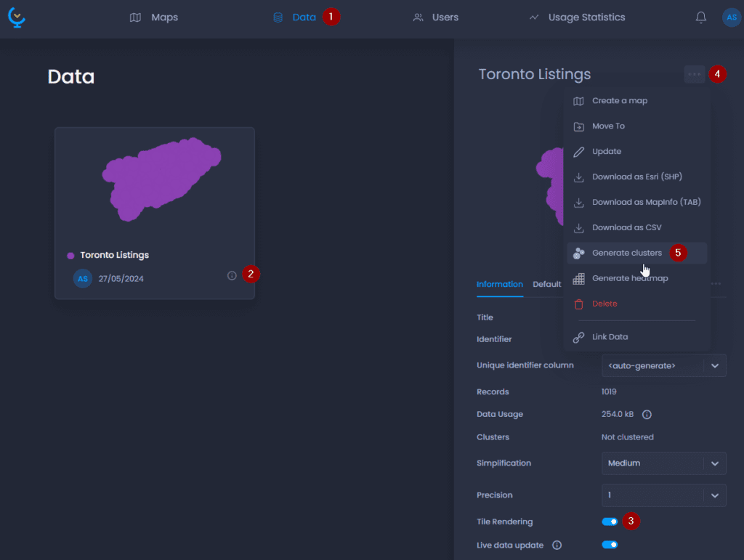Click the Not clustered value
Screen dimensions: 744x560
[627, 437]
